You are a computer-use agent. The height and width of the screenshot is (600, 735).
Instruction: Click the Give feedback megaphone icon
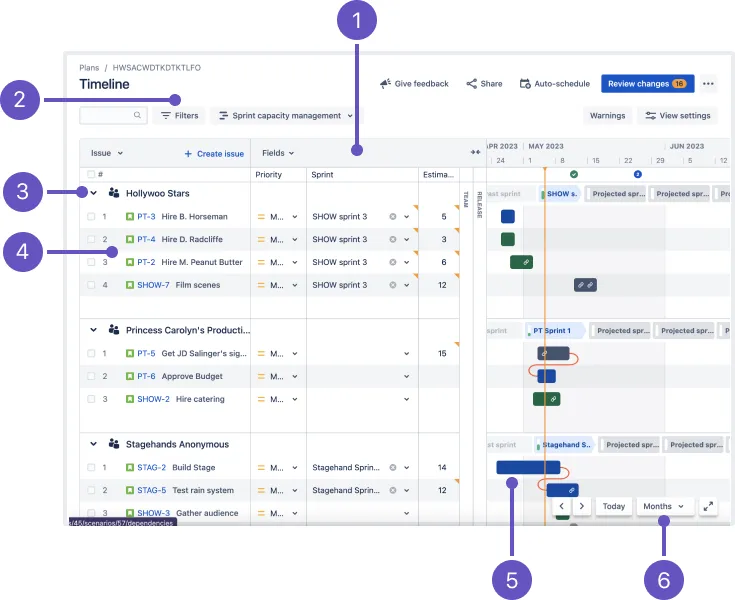pos(385,83)
